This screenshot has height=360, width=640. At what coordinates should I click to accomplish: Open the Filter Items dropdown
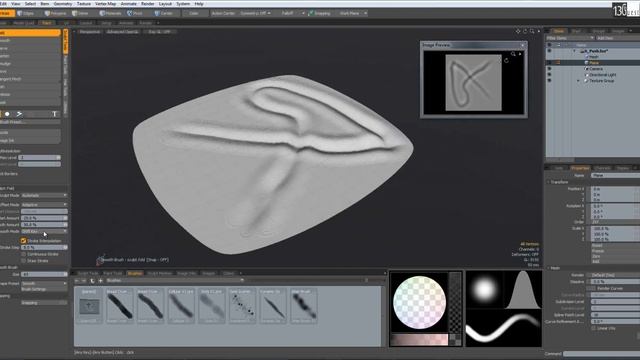tap(570, 38)
